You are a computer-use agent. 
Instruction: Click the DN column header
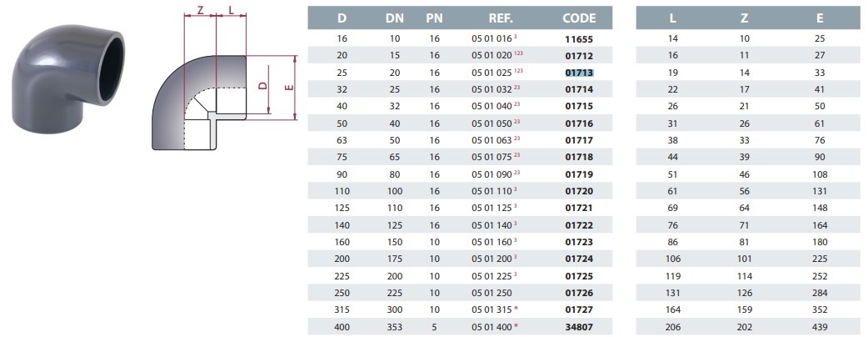(x=394, y=18)
